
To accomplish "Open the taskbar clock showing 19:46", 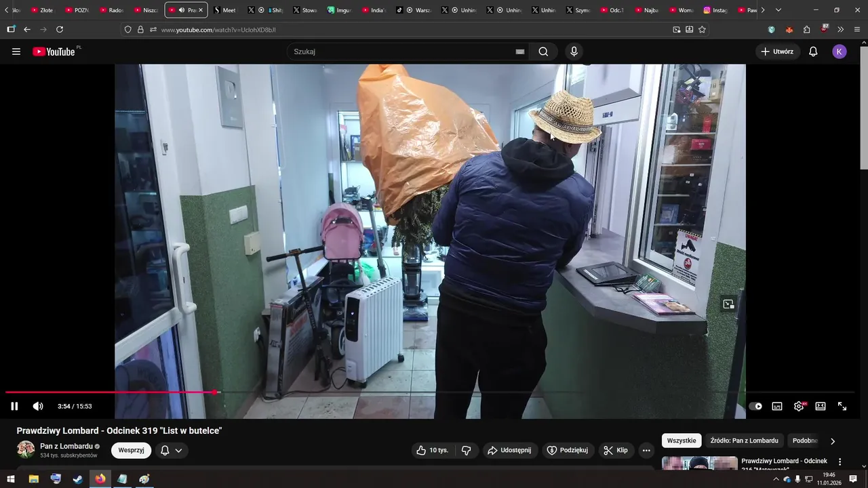I will point(829,479).
